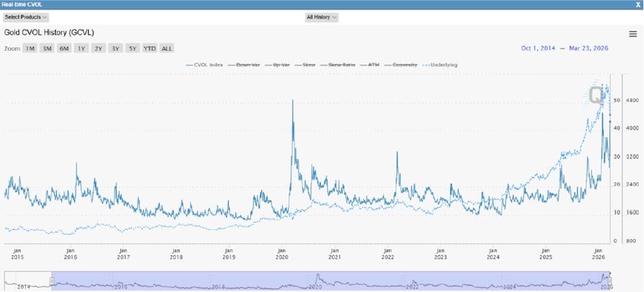Grab the left navigator range handle
Image resolution: width=644 pixels, height=292 pixels.
point(51,280)
